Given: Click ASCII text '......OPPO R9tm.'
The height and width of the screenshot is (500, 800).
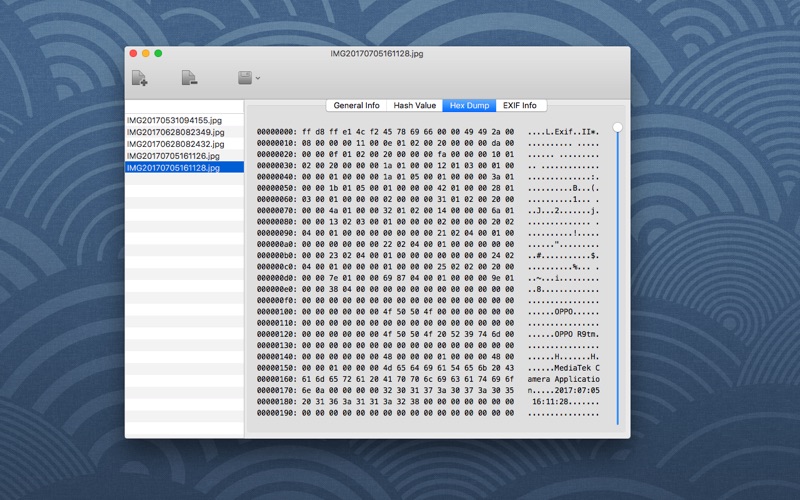Looking at the screenshot, I should point(563,334).
